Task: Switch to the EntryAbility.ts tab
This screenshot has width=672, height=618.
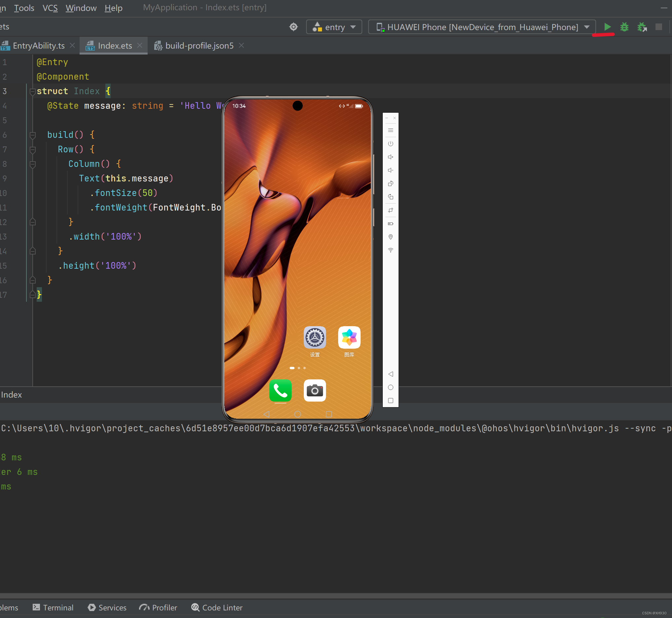Action: [38, 46]
